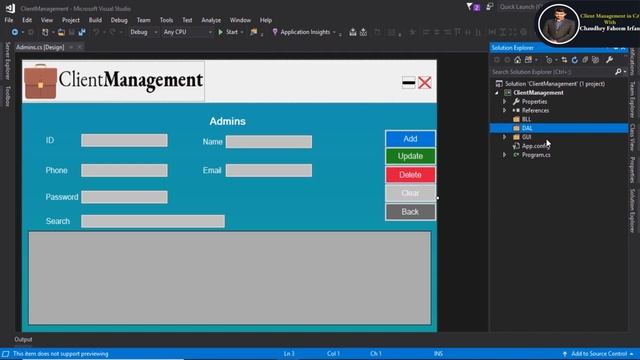The image size is (640, 360).
Task: Click the publish icon next to Application Insights
Action: [353, 32]
